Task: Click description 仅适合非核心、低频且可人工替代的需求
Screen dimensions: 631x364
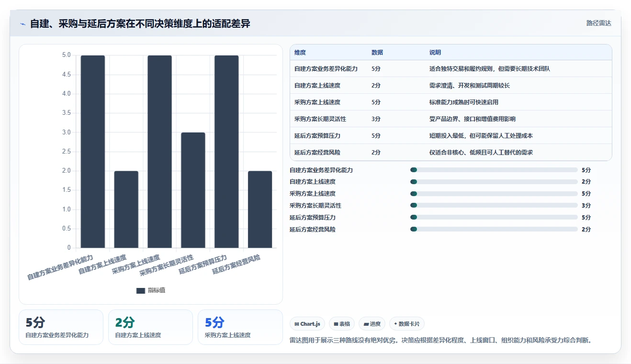Action: (x=481, y=153)
